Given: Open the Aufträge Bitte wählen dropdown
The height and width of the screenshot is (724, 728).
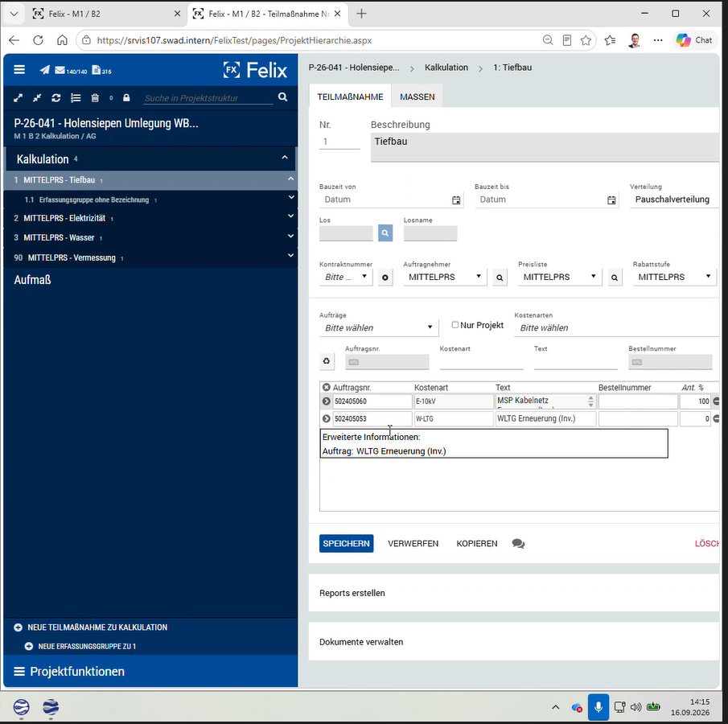Looking at the screenshot, I should click(x=378, y=328).
